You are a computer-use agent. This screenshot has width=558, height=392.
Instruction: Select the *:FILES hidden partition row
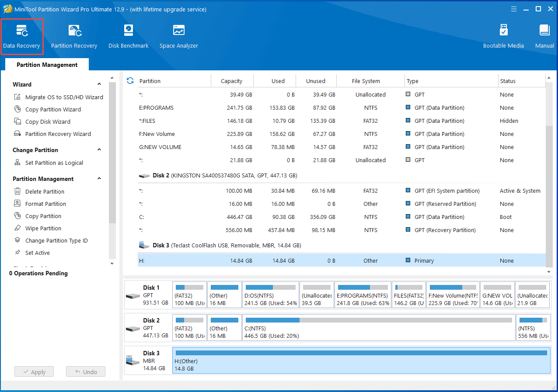tap(342, 121)
